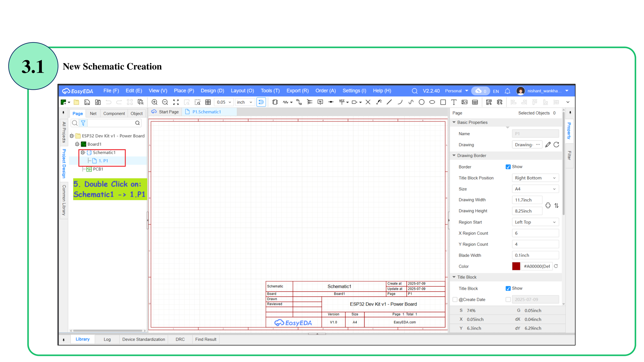Open the Place (P) menu
The height and width of the screenshot is (362, 644).
coord(184,91)
